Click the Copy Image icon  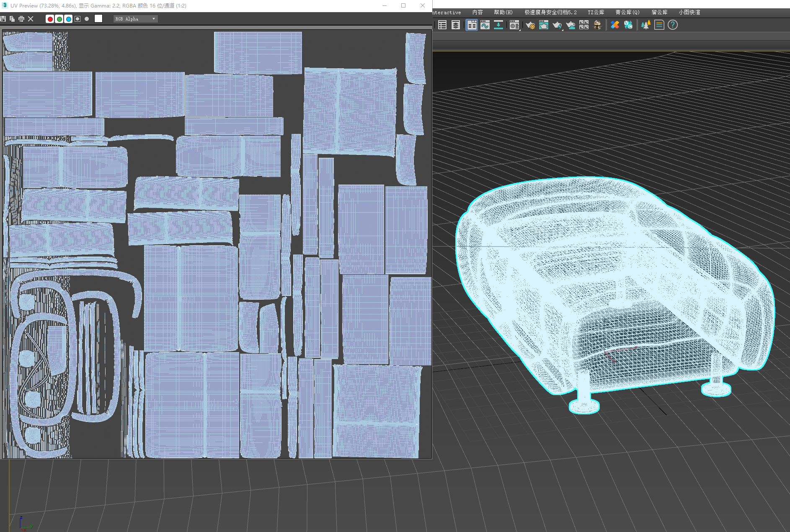(x=12, y=19)
